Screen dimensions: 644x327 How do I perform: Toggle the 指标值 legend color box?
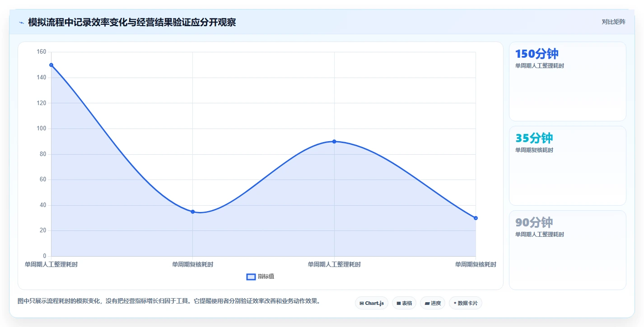tap(251, 276)
